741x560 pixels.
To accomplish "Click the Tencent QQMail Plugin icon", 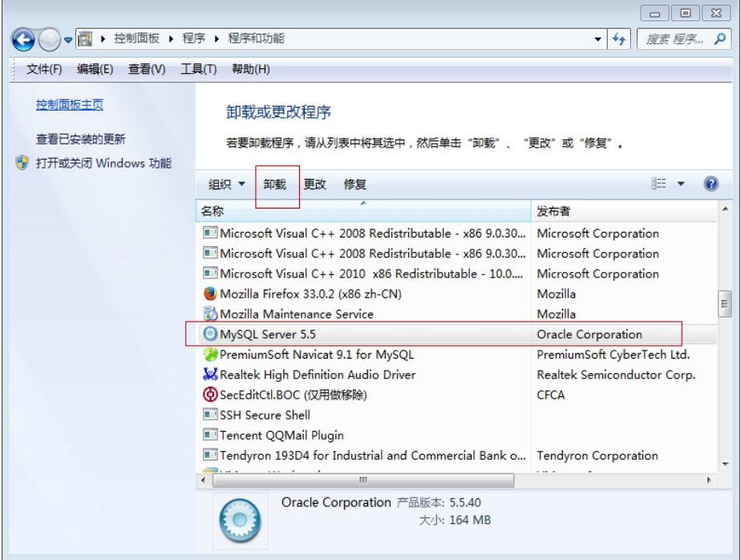I will 210,435.
